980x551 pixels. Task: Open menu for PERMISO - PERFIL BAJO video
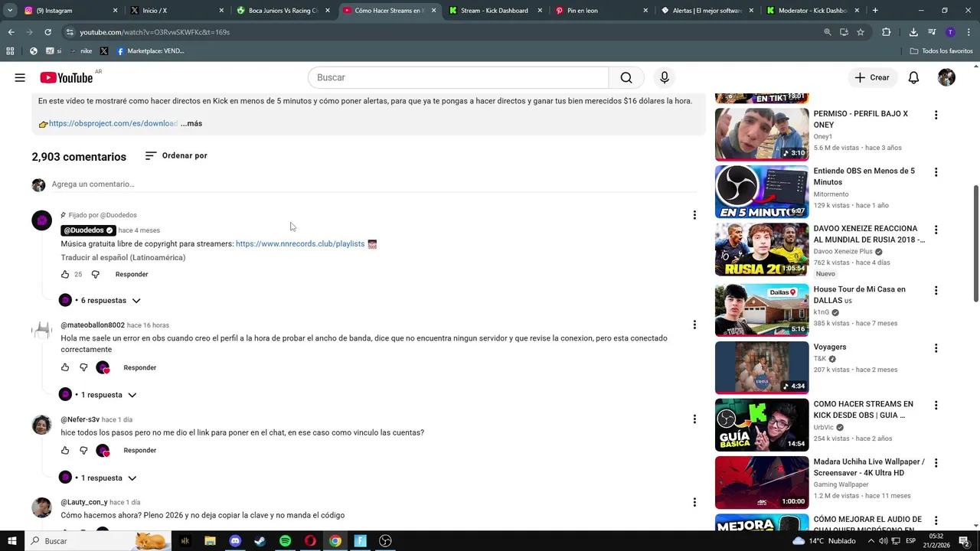click(936, 115)
